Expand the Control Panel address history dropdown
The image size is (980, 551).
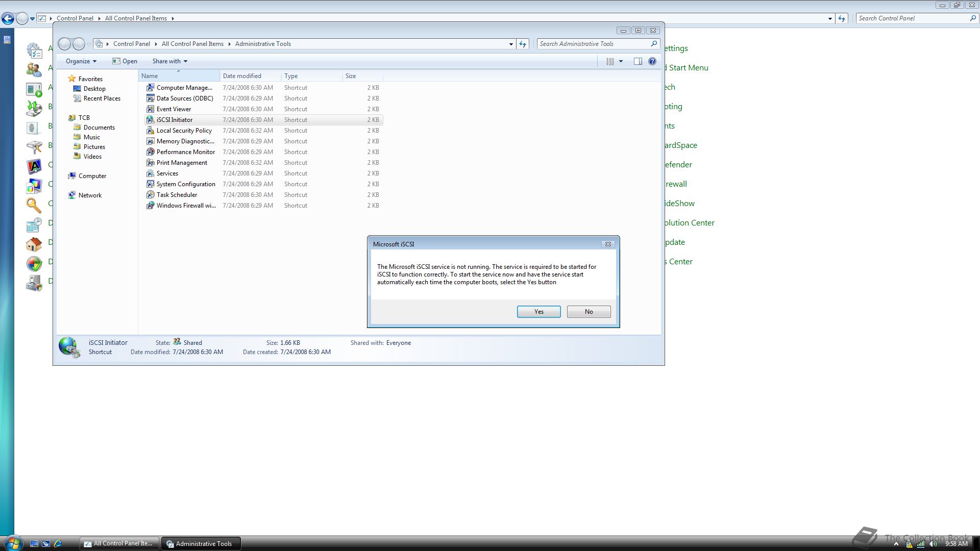pyautogui.click(x=830, y=18)
